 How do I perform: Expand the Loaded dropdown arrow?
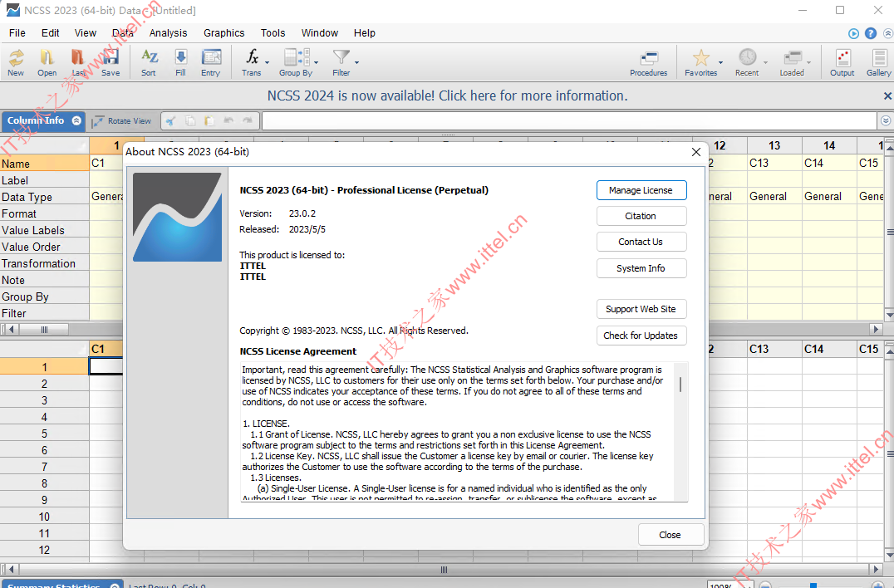coord(808,62)
